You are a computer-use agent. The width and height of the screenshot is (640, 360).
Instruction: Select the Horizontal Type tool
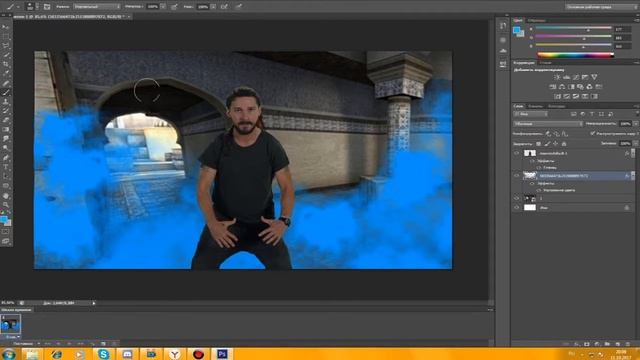(6, 167)
